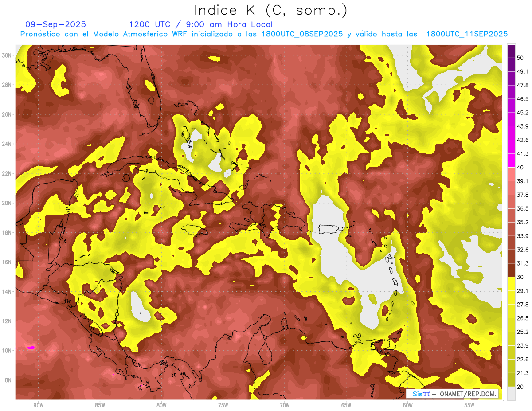Click the color bar label "22.6"
The height and width of the screenshot is (411, 532).
coord(523,360)
